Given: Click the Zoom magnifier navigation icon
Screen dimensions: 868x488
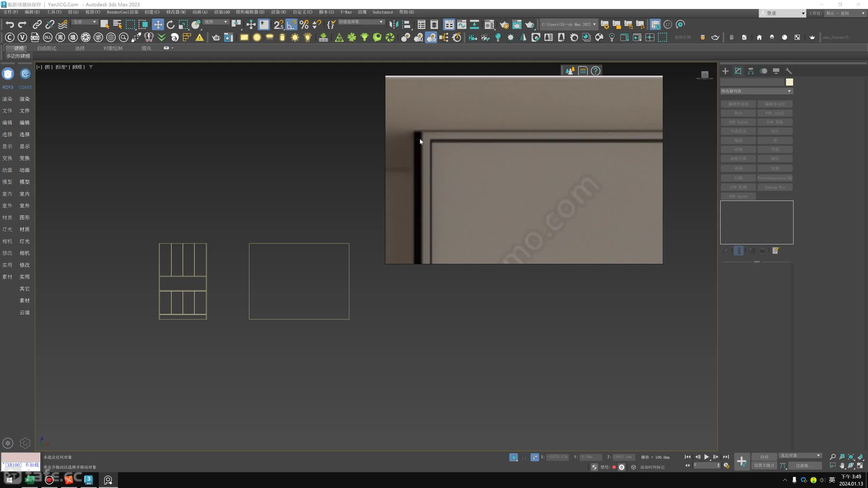Looking at the screenshot, I should (x=832, y=456).
